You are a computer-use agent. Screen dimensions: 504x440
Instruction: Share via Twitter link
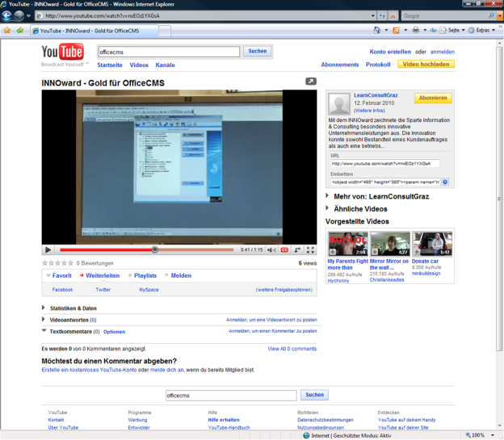(103, 290)
